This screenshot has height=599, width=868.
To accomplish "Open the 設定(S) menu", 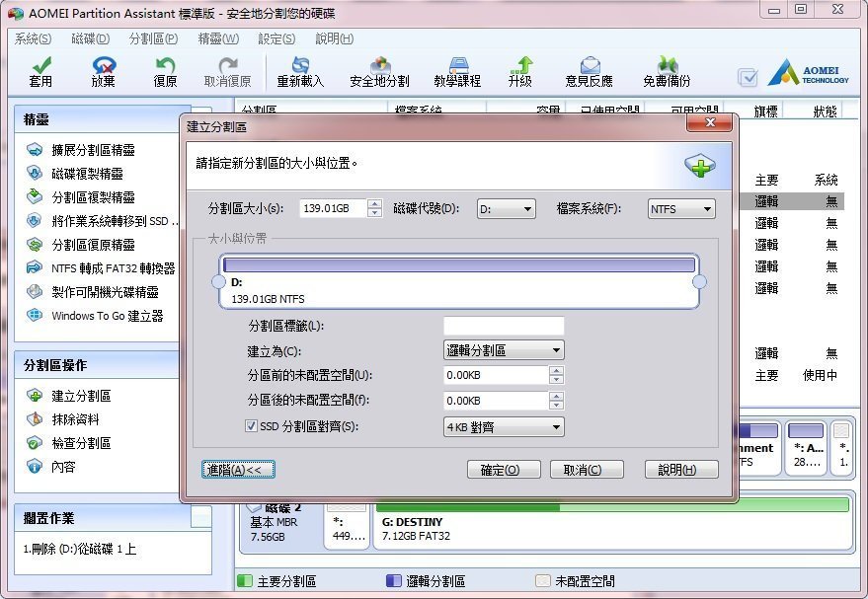I will 276,38.
